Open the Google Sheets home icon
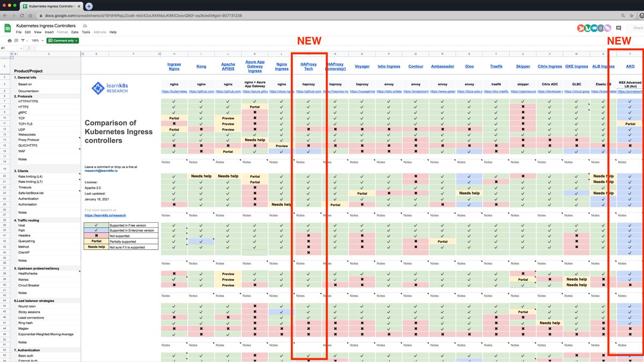Screen dimensions: 644x362 (x=8, y=28)
